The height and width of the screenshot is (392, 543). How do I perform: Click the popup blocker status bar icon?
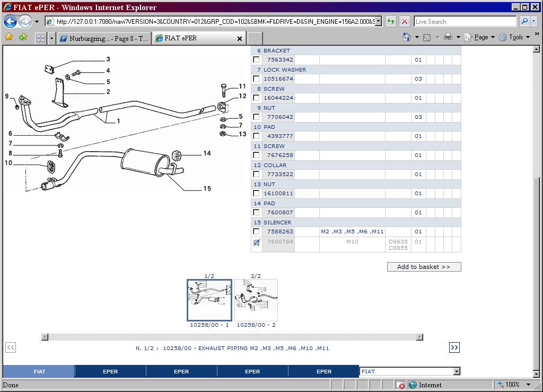[400, 385]
